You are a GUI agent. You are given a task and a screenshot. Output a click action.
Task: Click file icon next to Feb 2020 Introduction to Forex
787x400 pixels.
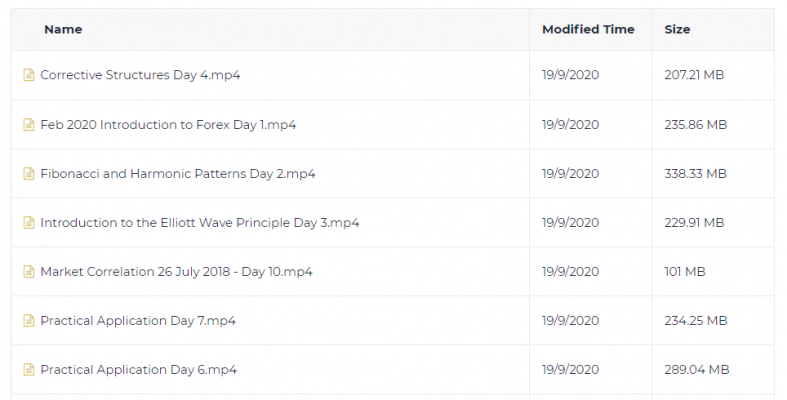pyautogui.click(x=29, y=124)
